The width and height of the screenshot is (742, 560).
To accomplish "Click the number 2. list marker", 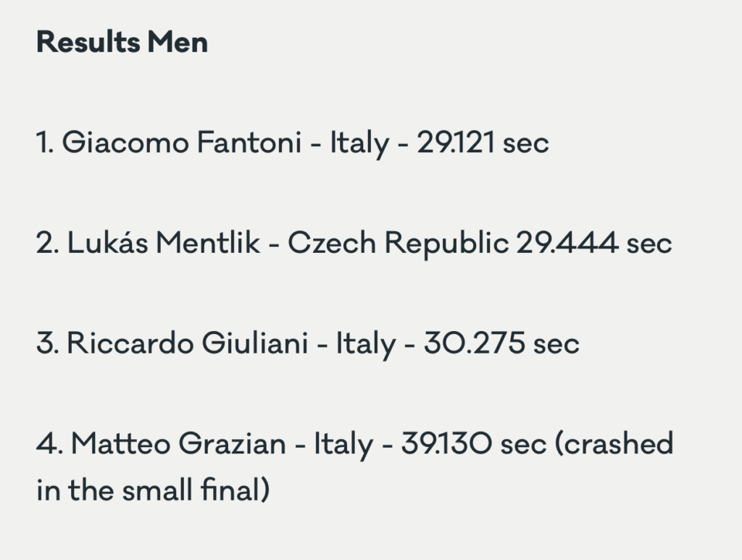I will point(48,243).
